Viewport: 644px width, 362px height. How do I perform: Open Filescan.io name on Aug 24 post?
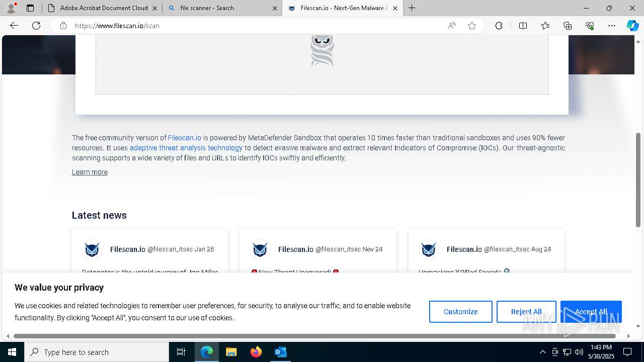464,249
